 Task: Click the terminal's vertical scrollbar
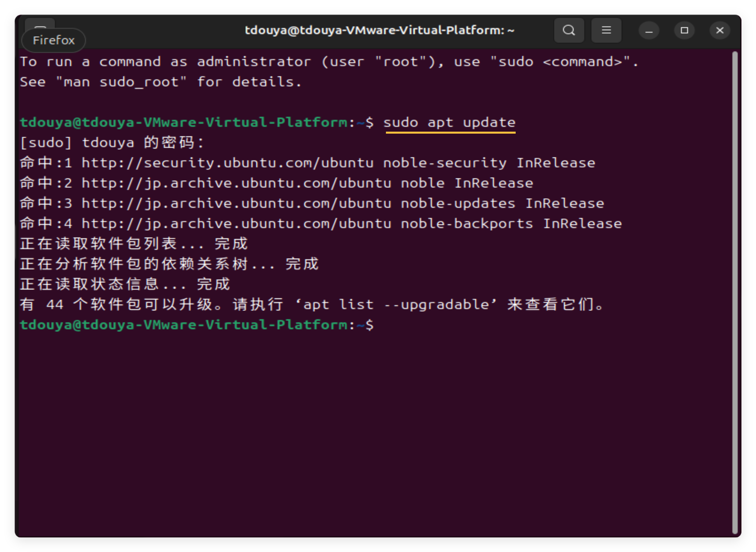coord(734,292)
